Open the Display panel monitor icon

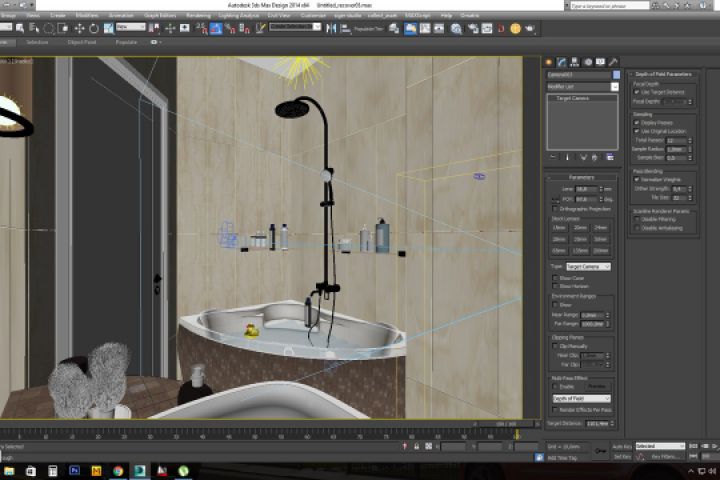[600, 62]
